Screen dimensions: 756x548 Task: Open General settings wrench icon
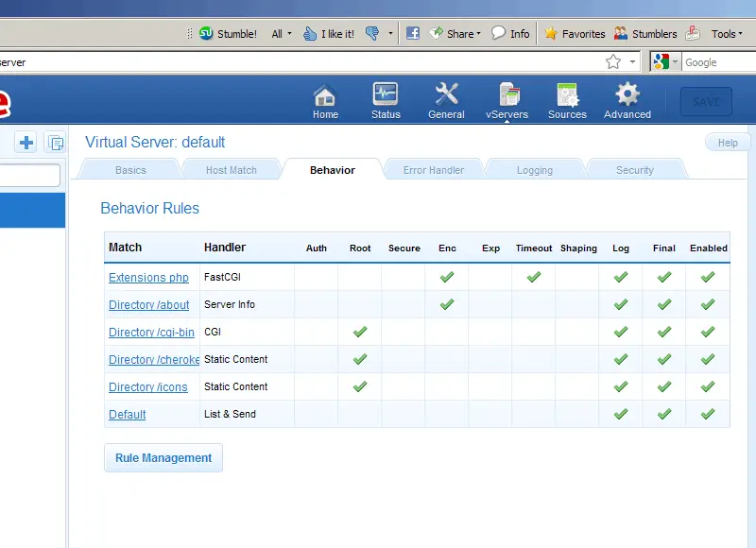(446, 94)
